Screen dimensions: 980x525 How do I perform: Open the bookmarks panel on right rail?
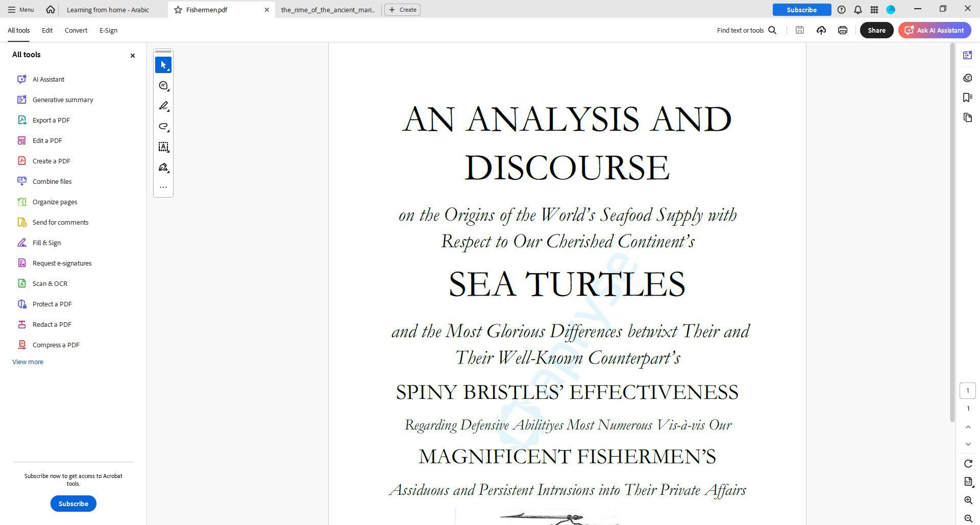coord(967,98)
